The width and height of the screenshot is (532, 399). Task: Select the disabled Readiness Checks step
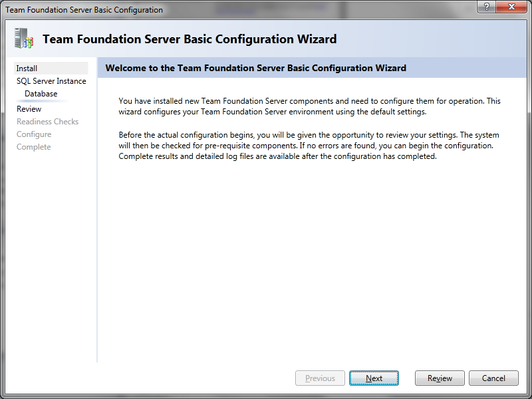click(47, 122)
